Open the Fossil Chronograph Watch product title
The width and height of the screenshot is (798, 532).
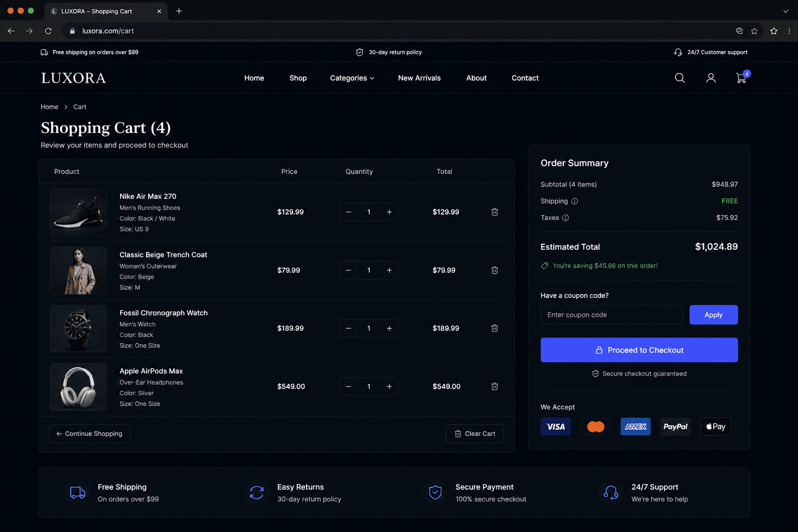(164, 313)
